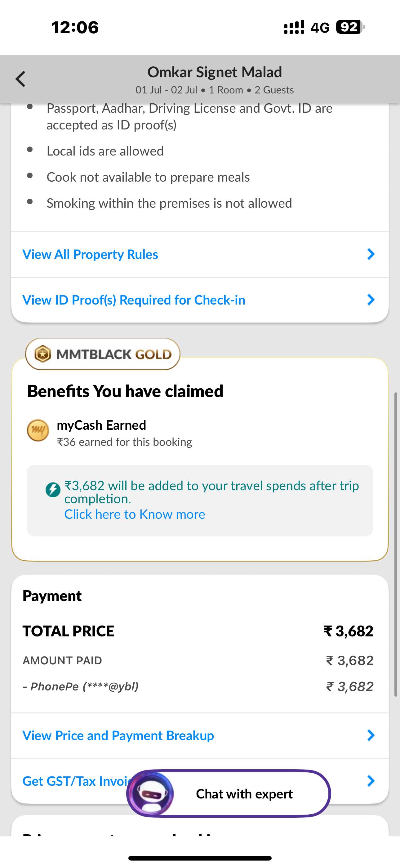Tap the MMTBLACK Gold badge icon
400x868 pixels.
pyautogui.click(x=43, y=354)
